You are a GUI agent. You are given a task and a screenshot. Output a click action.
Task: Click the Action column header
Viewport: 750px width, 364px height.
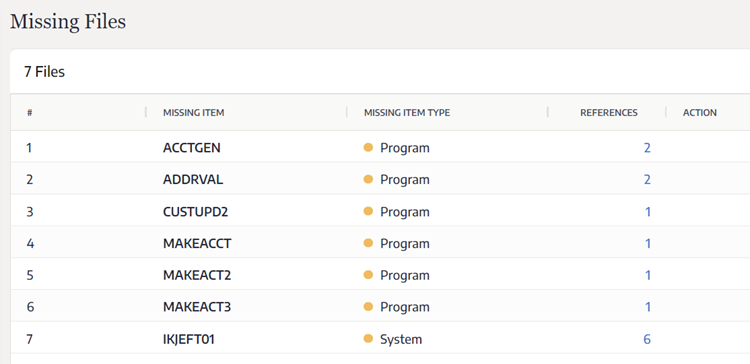coord(700,113)
